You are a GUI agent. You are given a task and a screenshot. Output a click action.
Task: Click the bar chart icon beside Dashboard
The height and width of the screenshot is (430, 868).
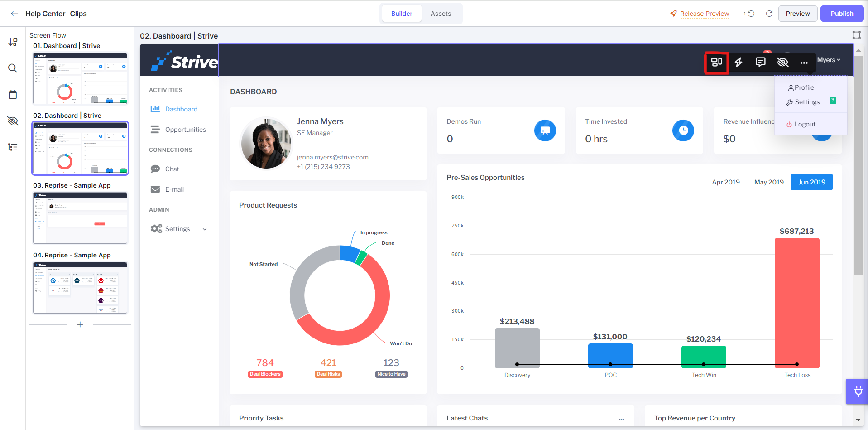(x=155, y=109)
